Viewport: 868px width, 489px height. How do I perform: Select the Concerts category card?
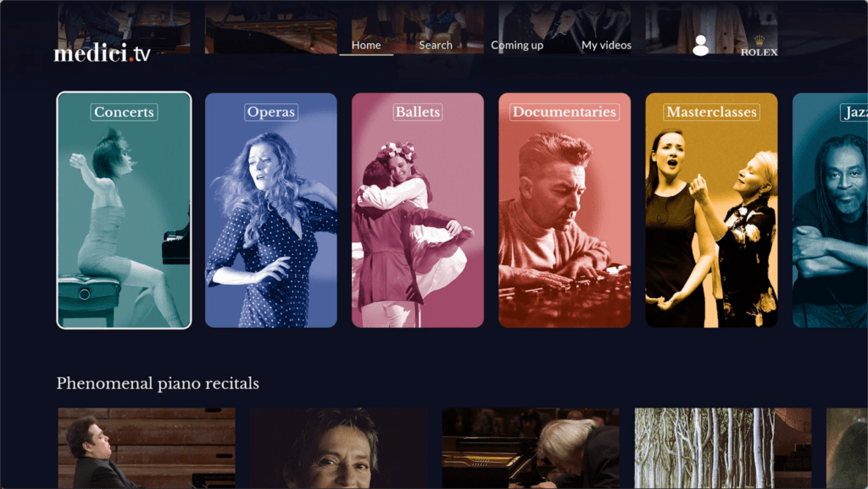point(124,210)
